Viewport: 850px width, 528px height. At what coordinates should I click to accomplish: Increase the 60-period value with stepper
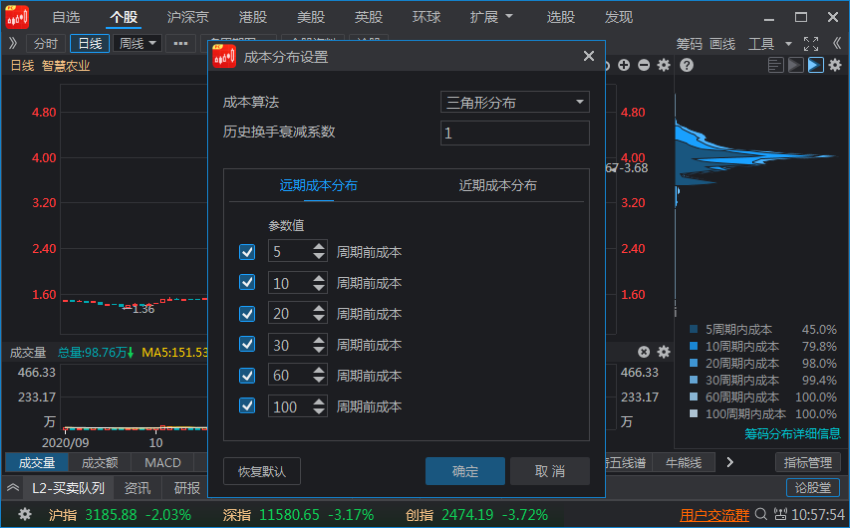(319, 370)
